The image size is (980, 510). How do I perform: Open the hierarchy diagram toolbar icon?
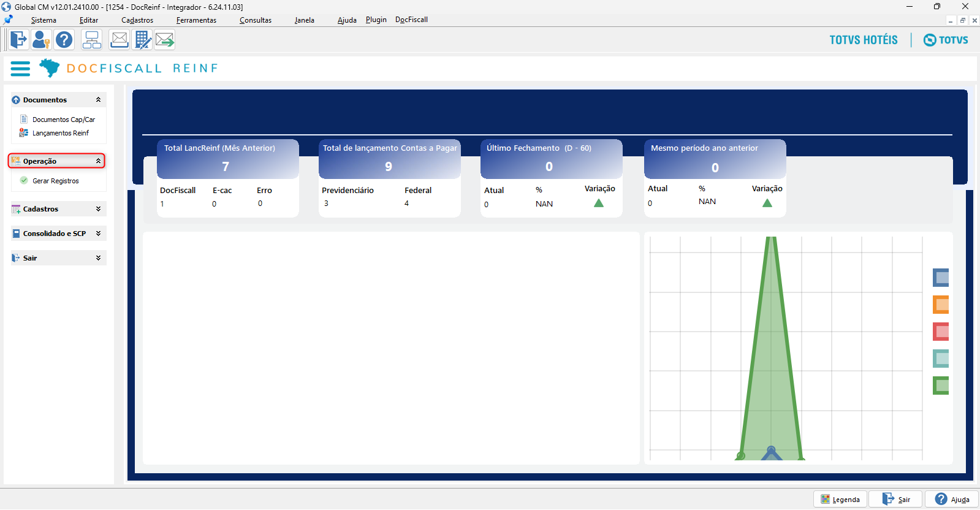(92, 40)
